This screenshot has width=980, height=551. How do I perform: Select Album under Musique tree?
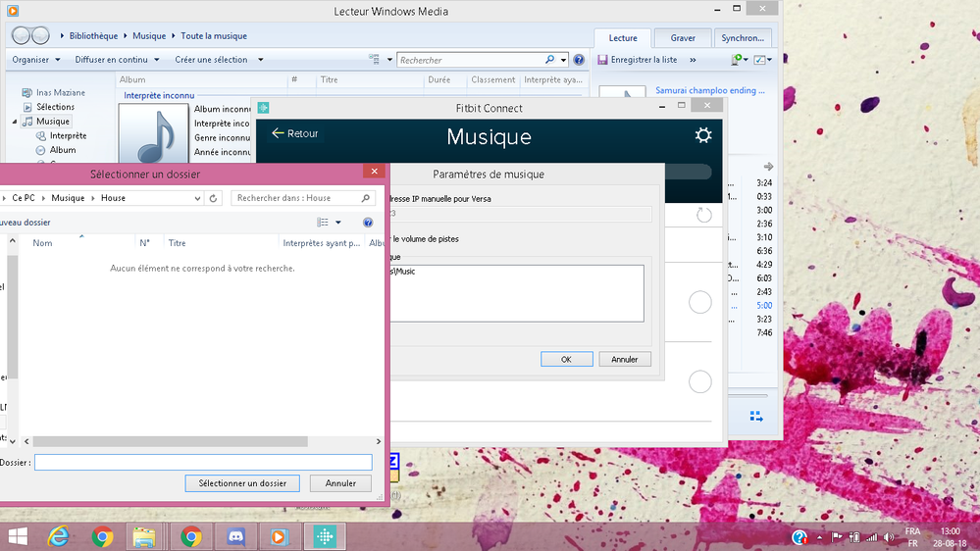(63, 150)
